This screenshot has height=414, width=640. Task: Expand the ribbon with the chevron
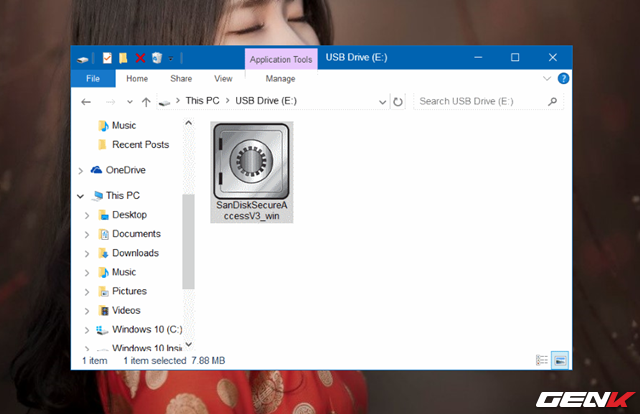(547, 78)
